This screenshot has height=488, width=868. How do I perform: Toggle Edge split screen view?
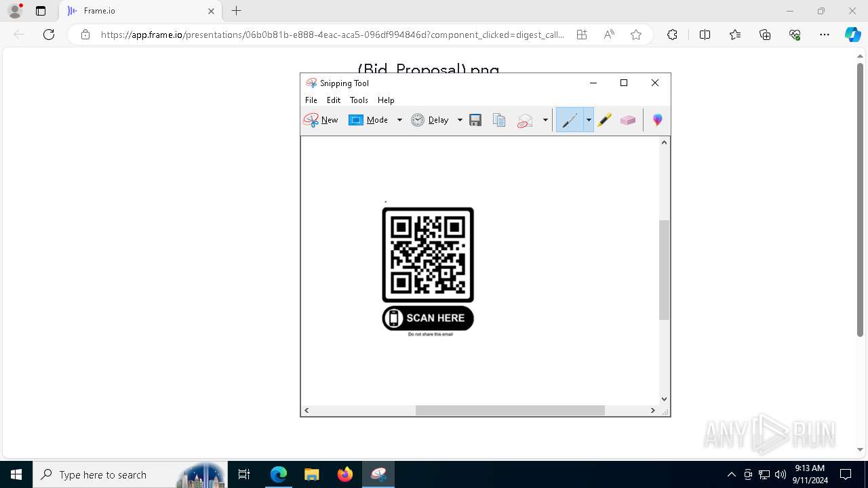[x=705, y=35]
